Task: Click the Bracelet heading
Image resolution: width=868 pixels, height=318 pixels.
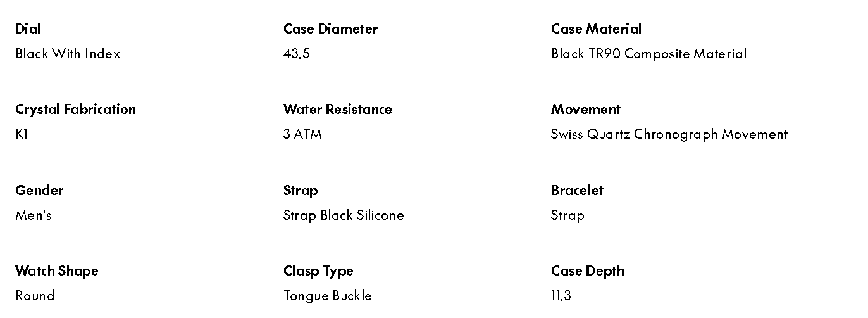Action: tap(577, 191)
